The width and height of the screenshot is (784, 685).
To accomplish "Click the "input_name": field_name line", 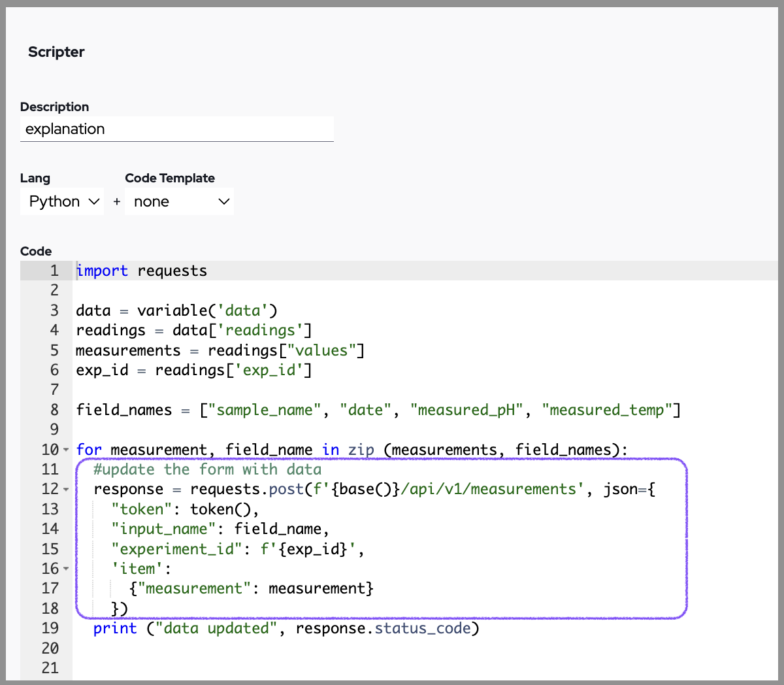I will (x=220, y=529).
